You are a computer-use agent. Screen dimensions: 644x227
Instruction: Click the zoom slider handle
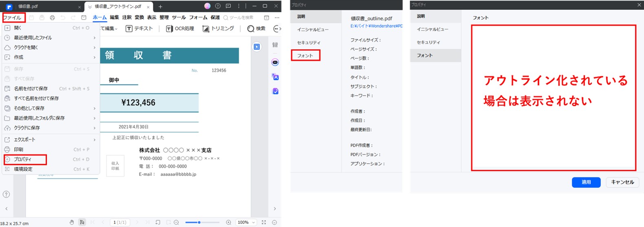[199, 222]
